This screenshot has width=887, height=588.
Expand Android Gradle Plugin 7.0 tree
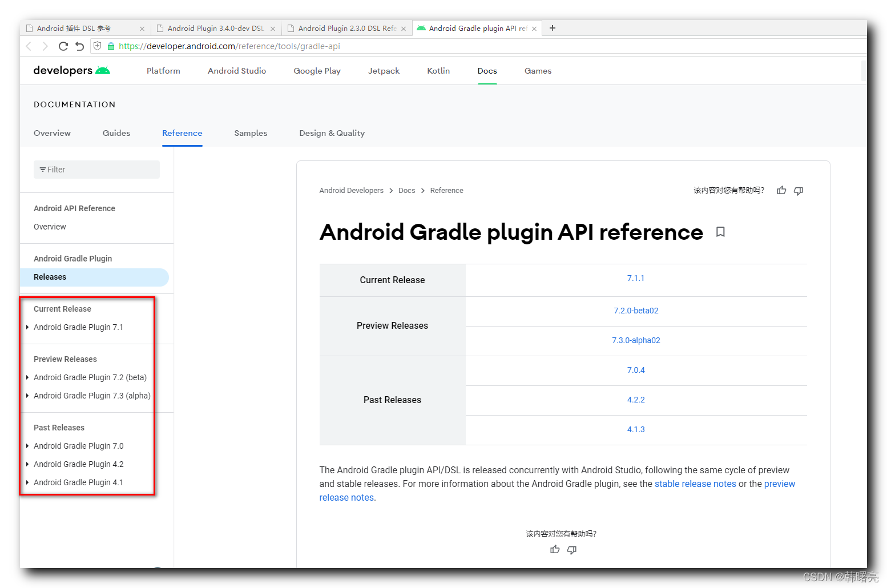pyautogui.click(x=27, y=446)
